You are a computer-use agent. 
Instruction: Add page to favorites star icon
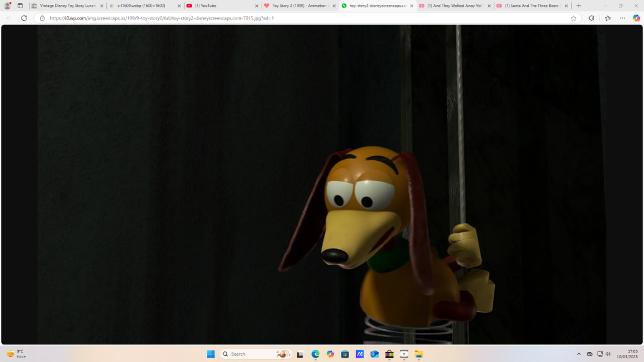pyautogui.click(x=573, y=18)
